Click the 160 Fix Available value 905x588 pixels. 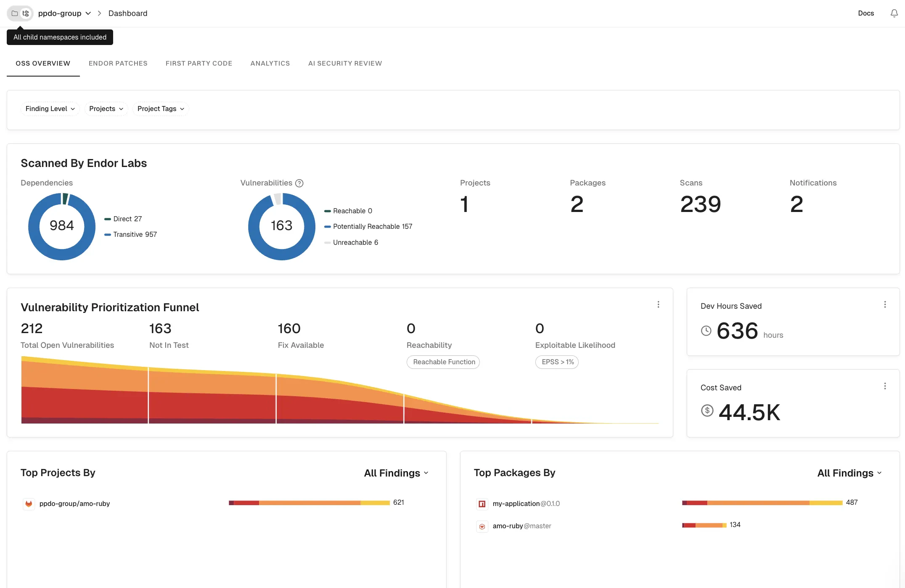tap(289, 328)
